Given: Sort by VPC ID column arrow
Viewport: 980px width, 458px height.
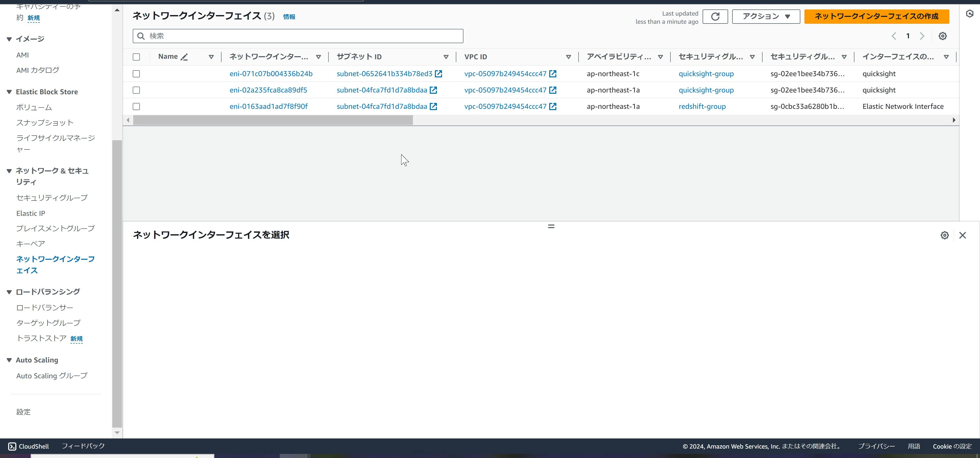Looking at the screenshot, I should (568, 57).
